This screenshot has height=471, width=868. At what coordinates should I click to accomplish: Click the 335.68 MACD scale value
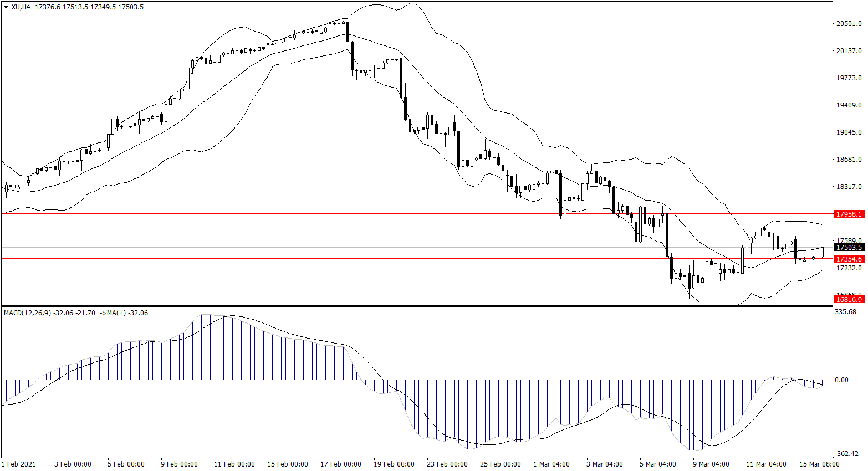(845, 312)
